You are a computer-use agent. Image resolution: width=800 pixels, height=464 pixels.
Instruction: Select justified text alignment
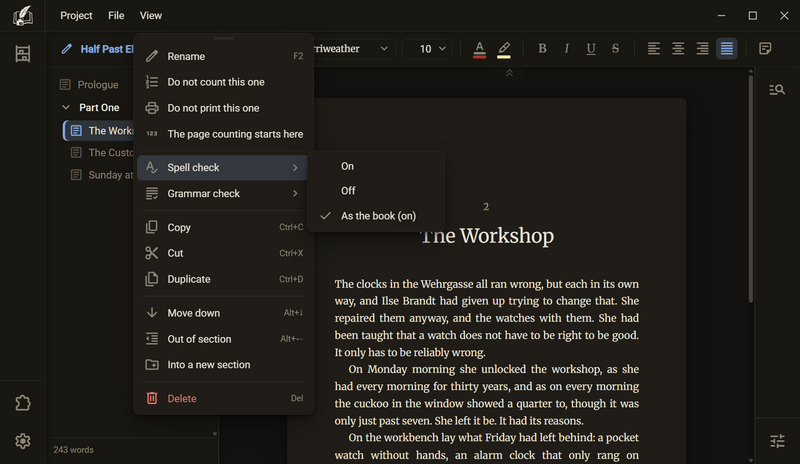[727, 48]
